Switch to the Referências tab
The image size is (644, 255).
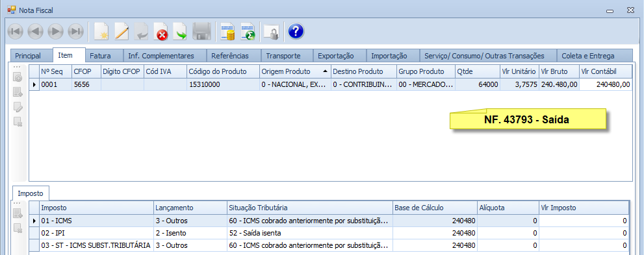pyautogui.click(x=233, y=56)
